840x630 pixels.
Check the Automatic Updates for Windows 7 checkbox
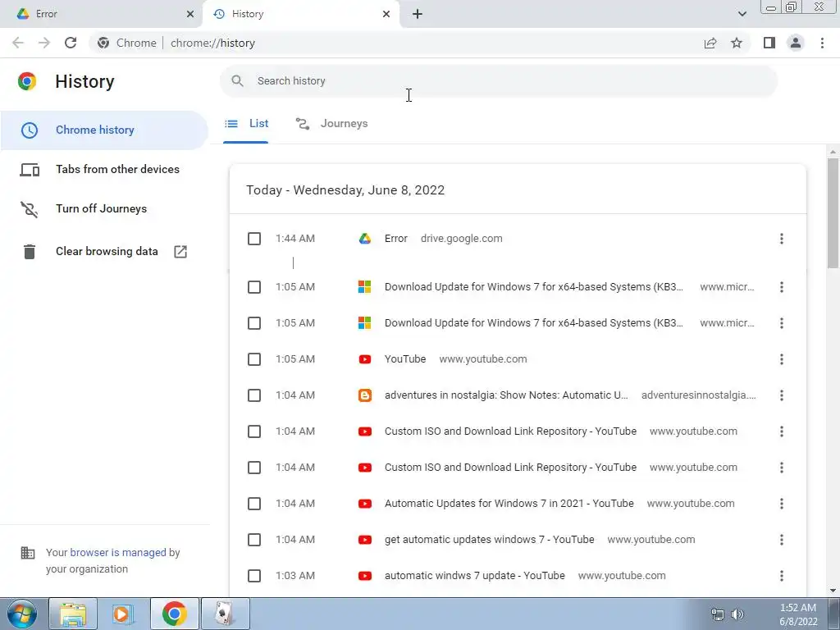coord(254,504)
